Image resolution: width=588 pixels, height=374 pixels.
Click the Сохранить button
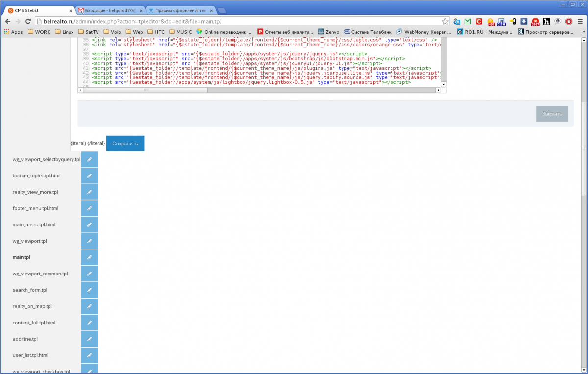point(125,144)
